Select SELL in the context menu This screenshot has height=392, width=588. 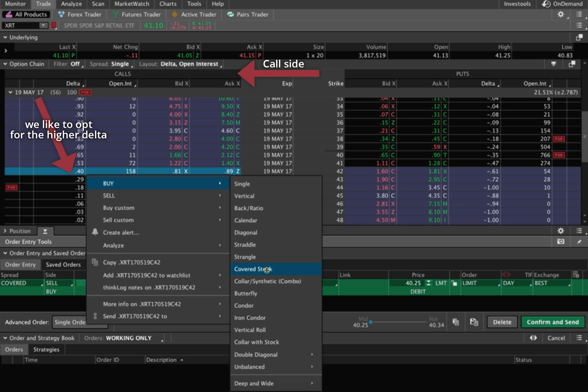158,196
